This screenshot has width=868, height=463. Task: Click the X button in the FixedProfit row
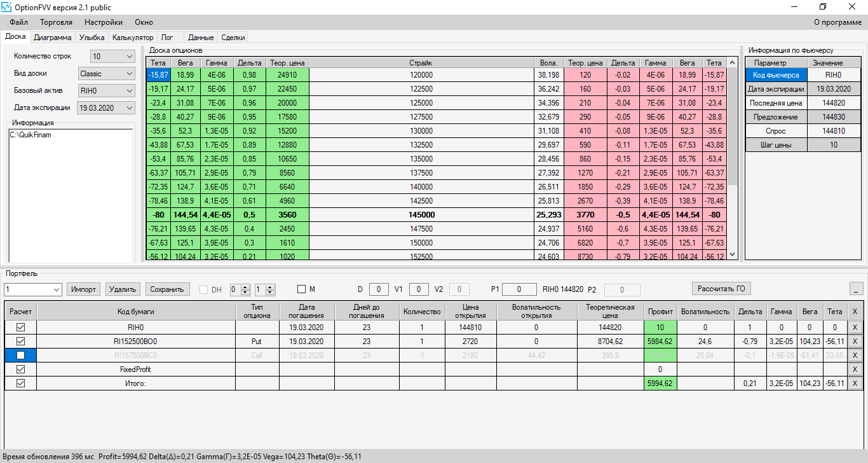pos(855,370)
